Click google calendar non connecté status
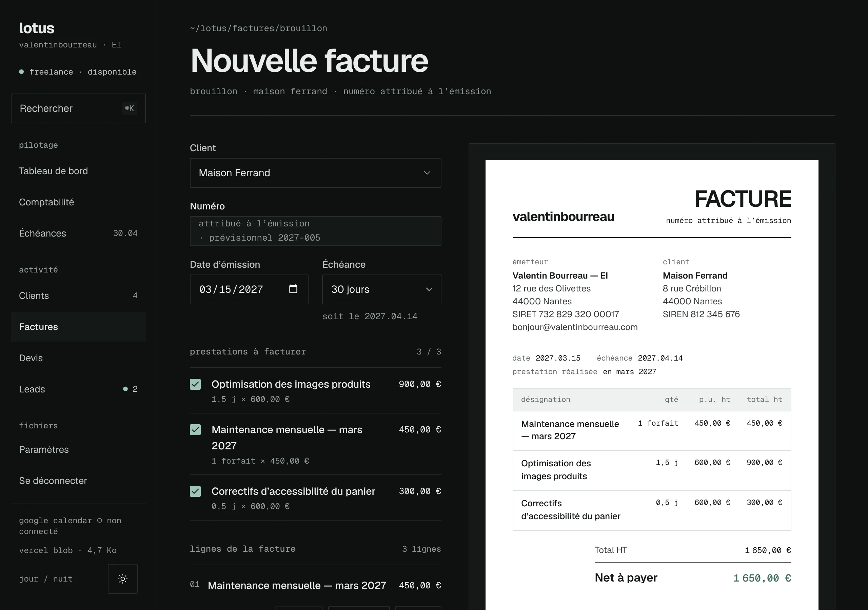 click(70, 526)
